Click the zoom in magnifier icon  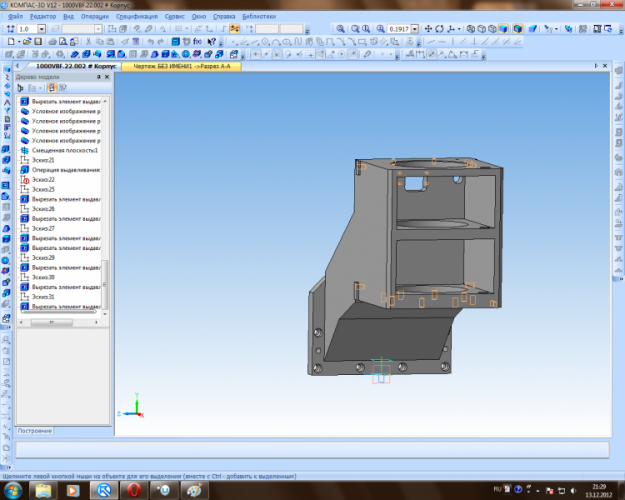coord(340,29)
